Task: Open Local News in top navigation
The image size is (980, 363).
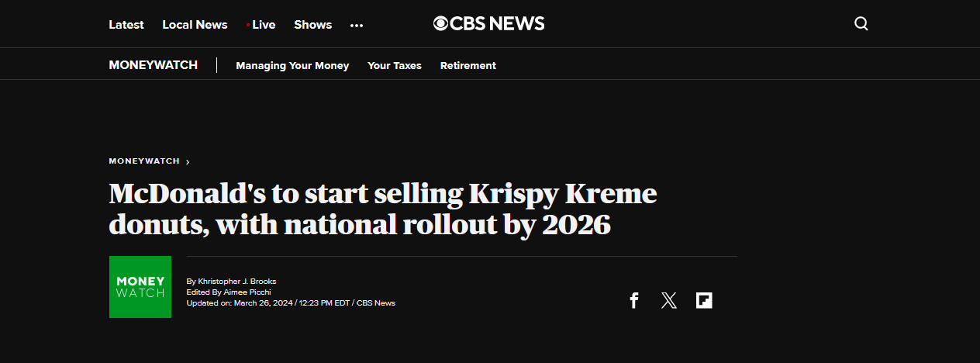Action: [195, 24]
